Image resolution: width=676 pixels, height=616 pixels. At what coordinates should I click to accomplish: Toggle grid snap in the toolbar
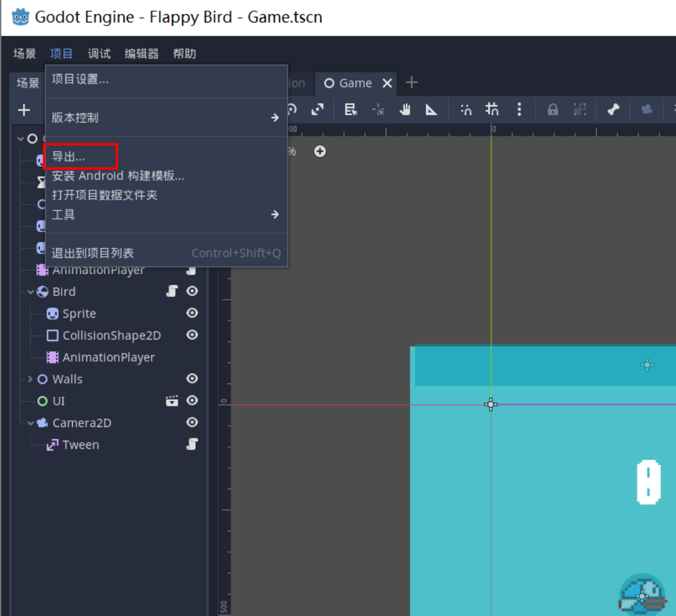point(492,110)
